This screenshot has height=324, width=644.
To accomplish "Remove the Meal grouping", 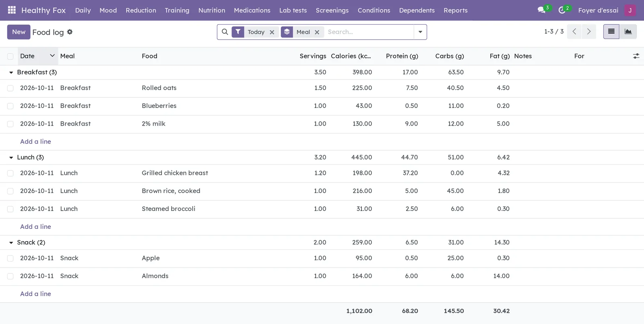I will [x=317, y=32].
